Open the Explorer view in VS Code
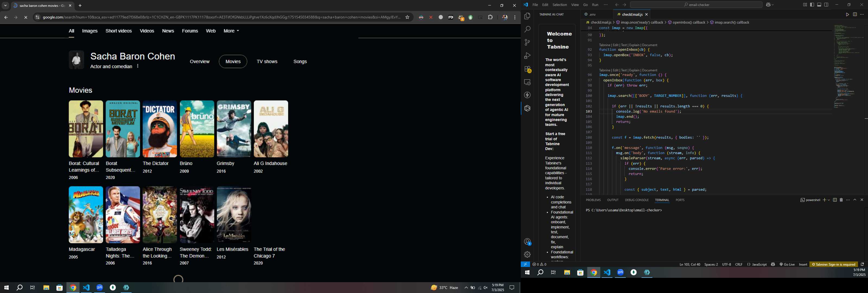 pos(527,16)
